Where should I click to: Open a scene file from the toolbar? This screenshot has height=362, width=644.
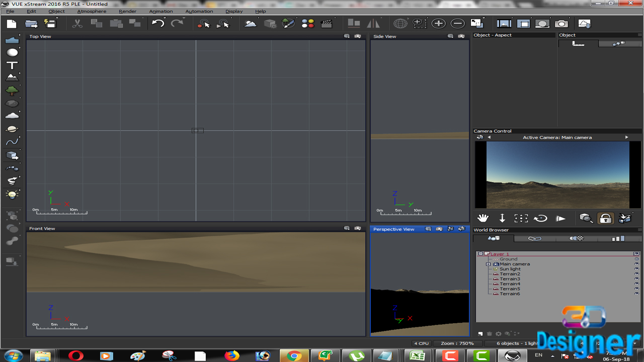[31, 24]
